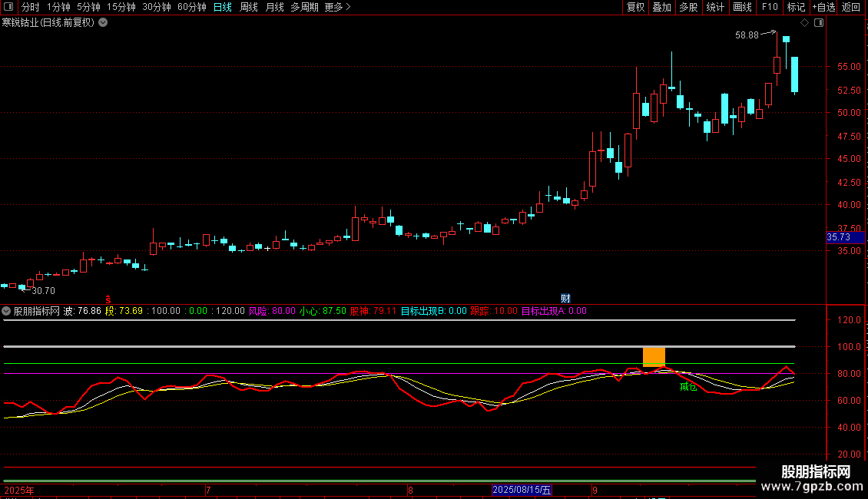This screenshot has height=499, width=868.
Task: Open 标记 marker tool
Action: pos(796,7)
